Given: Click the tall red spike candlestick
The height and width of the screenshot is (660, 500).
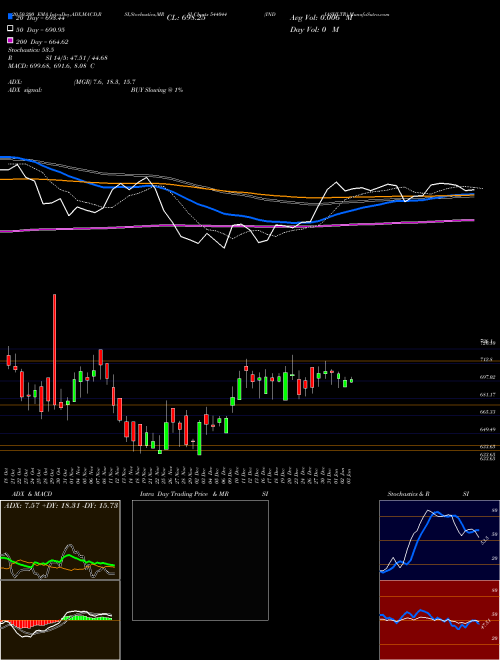Looking at the screenshot, I should (54, 349).
